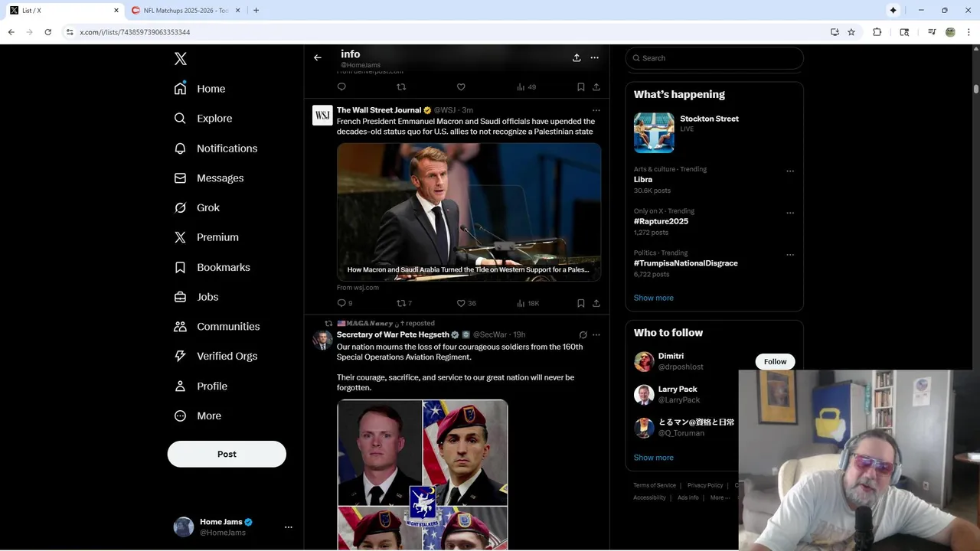Like the Wall Street Journal post

461,303
